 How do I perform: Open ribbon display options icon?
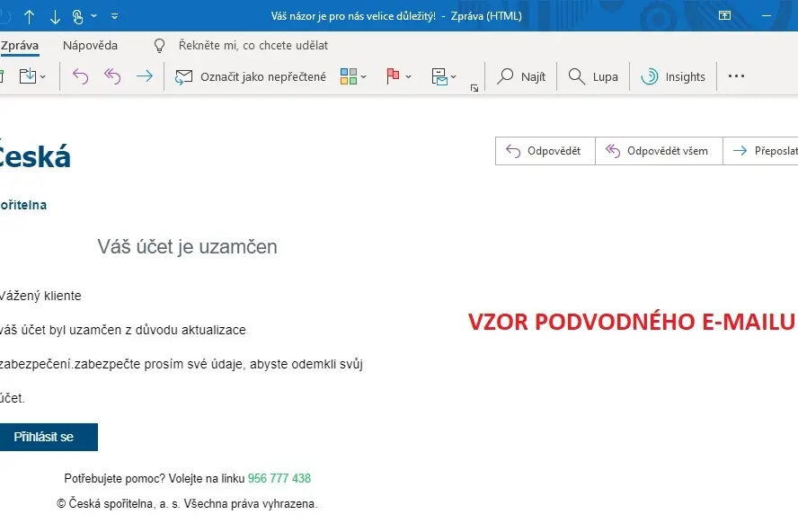point(724,15)
